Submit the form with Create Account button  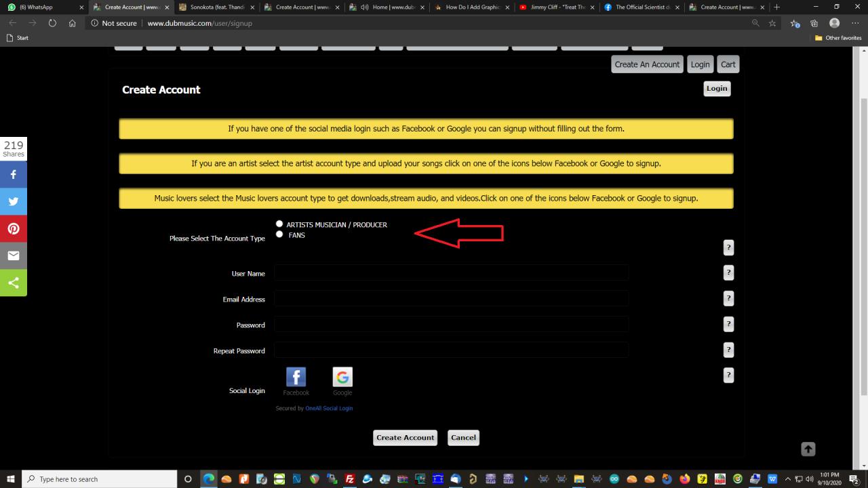click(x=406, y=438)
